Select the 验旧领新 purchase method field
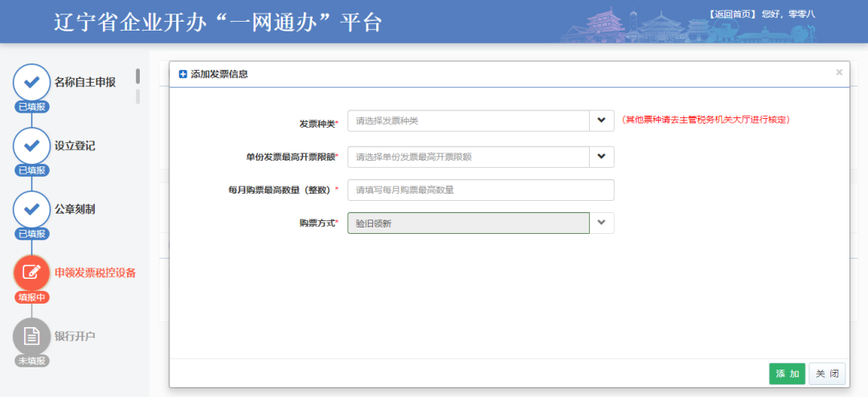The width and height of the screenshot is (868, 397). click(x=469, y=223)
